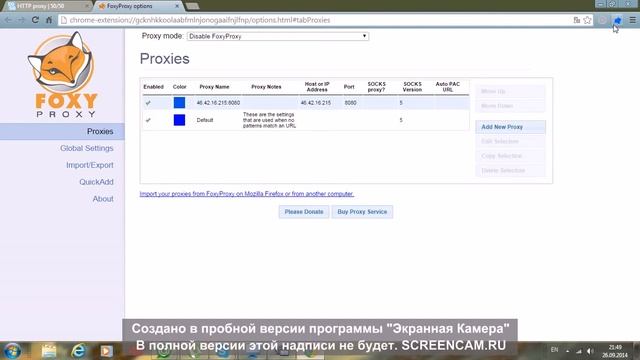Toggle enabled checkmark for 46.42.16.215:8080 proxy
640x360 pixels.
148,103
